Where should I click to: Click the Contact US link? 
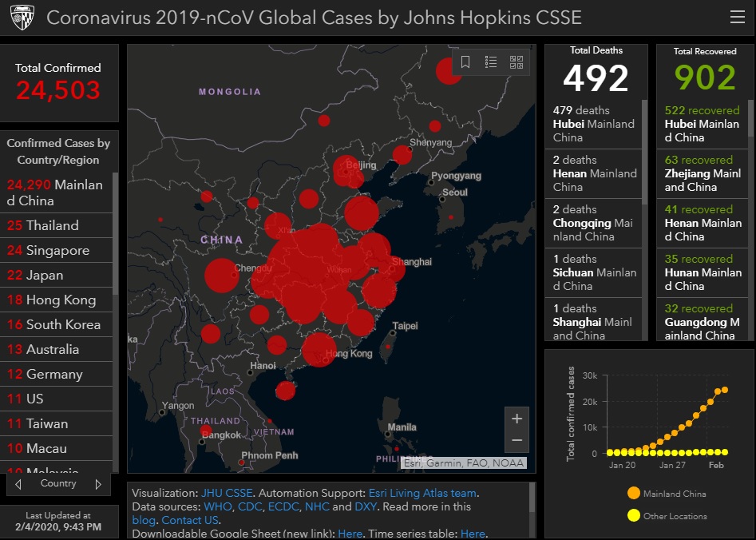190,520
